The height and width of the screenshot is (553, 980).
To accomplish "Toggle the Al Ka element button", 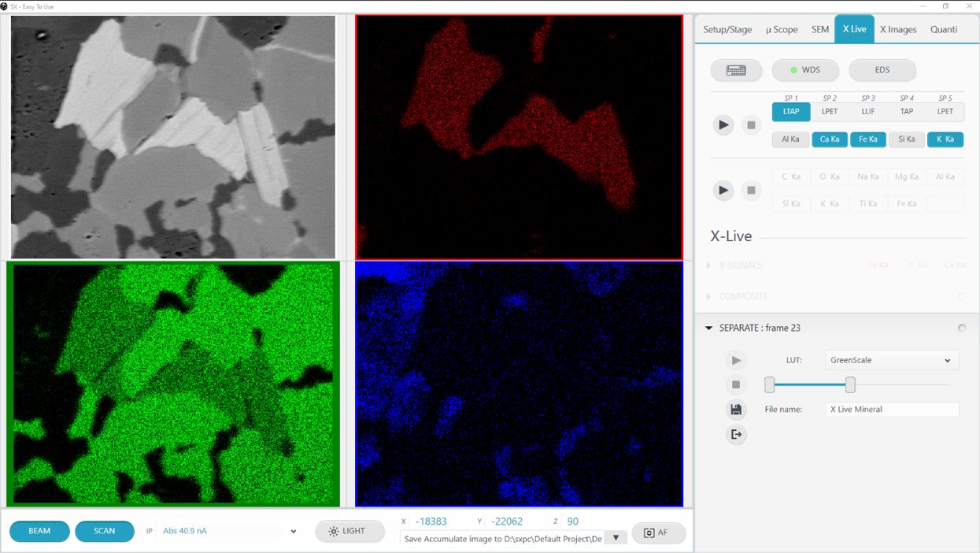I will coord(790,139).
